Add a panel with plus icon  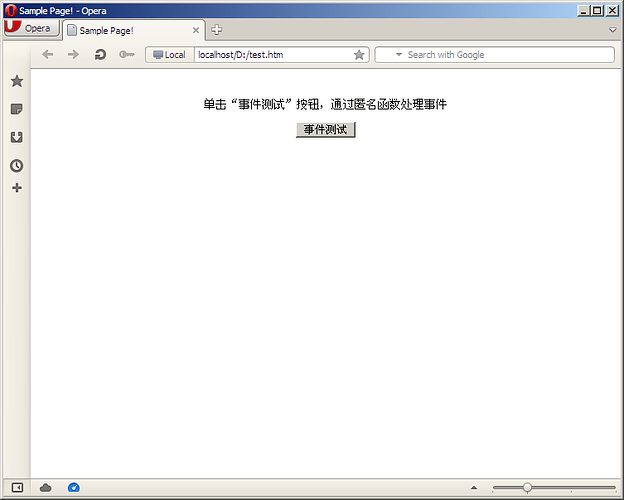pos(17,188)
